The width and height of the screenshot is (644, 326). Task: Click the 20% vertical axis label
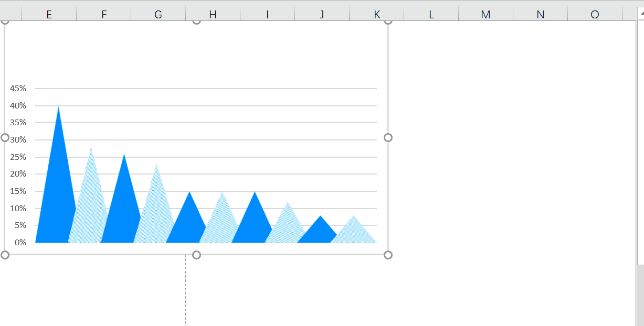[18, 173]
